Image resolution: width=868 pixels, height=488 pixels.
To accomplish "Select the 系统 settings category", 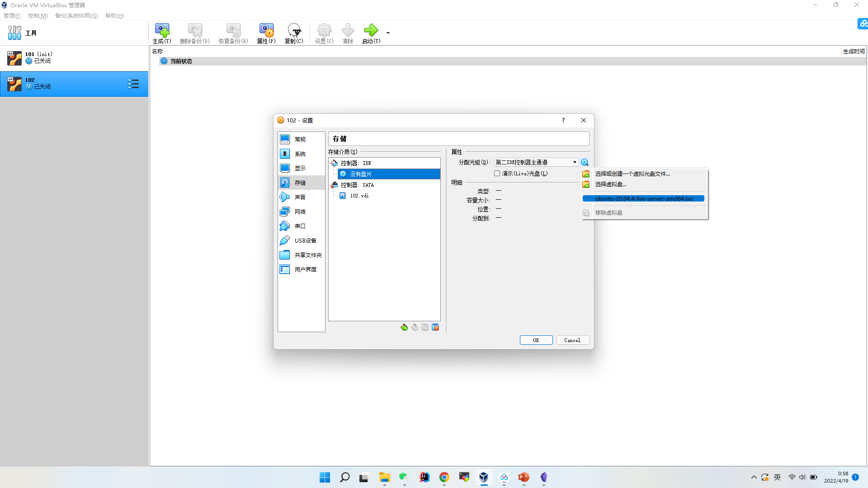I will pos(301,154).
